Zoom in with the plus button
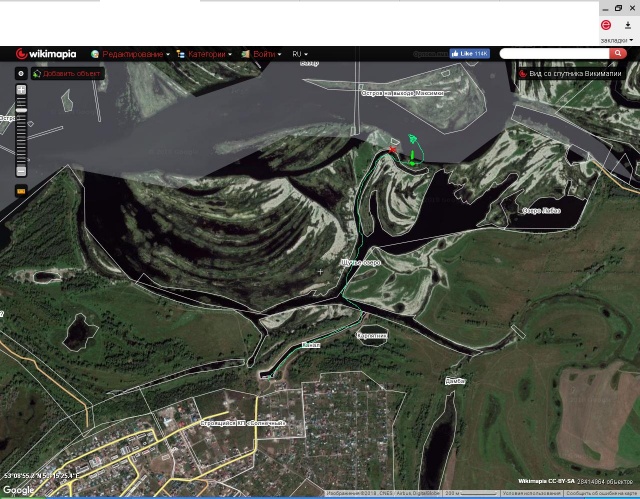Screen dimensions: 640x499 pyautogui.click(x=21, y=90)
